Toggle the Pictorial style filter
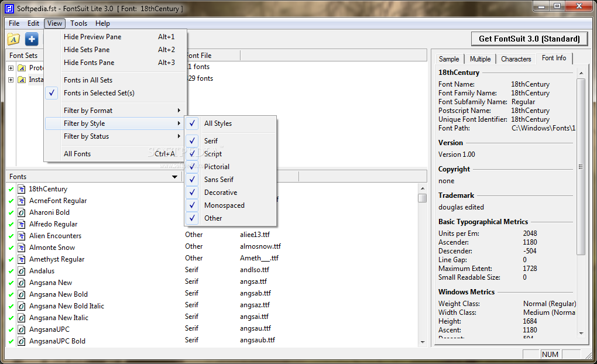 pyautogui.click(x=231, y=167)
